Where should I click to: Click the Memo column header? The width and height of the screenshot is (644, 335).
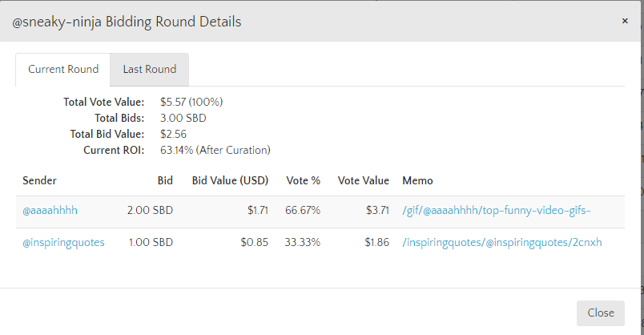(x=417, y=180)
